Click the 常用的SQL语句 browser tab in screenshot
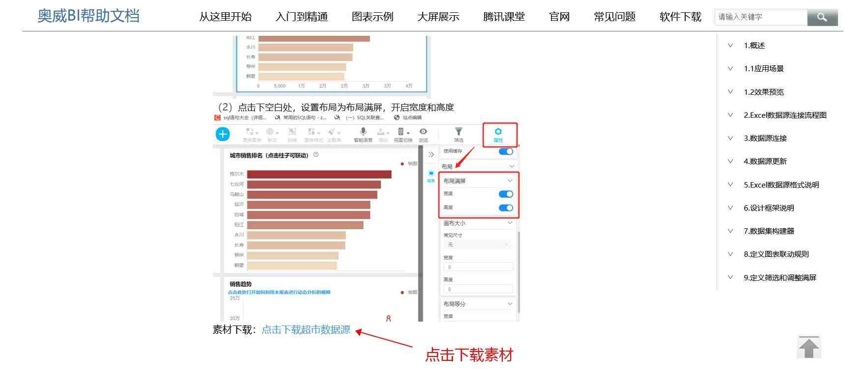The height and width of the screenshot is (382, 868). coord(300,118)
